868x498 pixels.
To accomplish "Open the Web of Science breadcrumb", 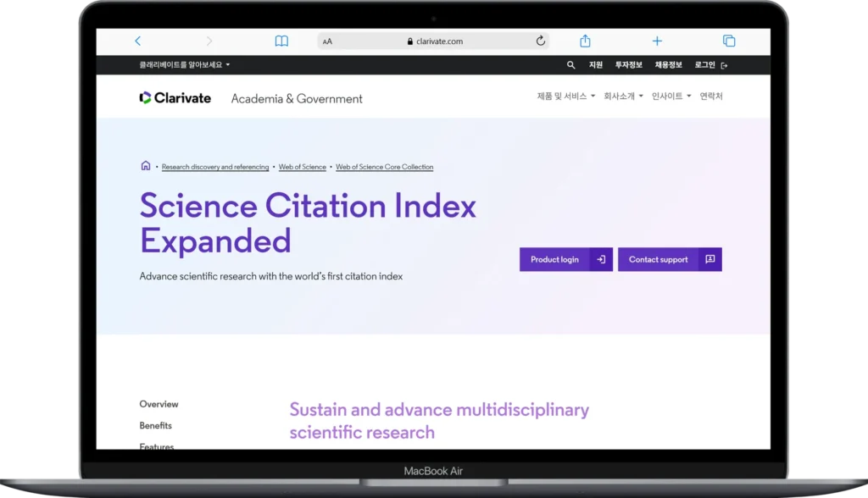I will tap(303, 167).
